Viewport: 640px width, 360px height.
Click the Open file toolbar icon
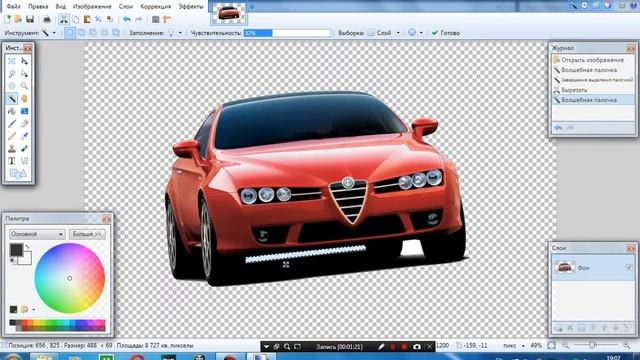[18, 19]
